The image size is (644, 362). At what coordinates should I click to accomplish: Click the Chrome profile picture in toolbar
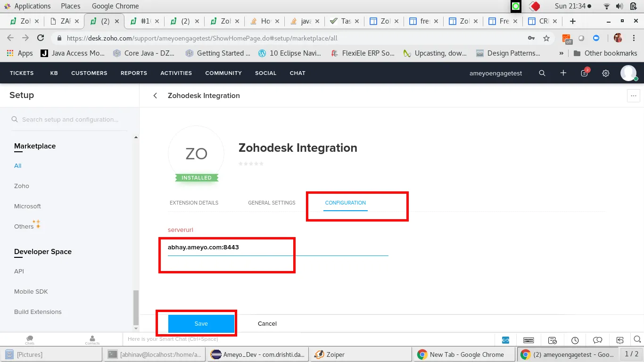[618, 38]
